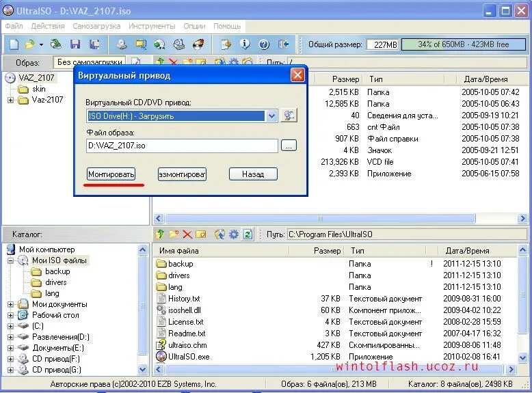Screen dimensions: 532x393
Task: Select UltraISO.exe in the file list
Action: pos(189,357)
